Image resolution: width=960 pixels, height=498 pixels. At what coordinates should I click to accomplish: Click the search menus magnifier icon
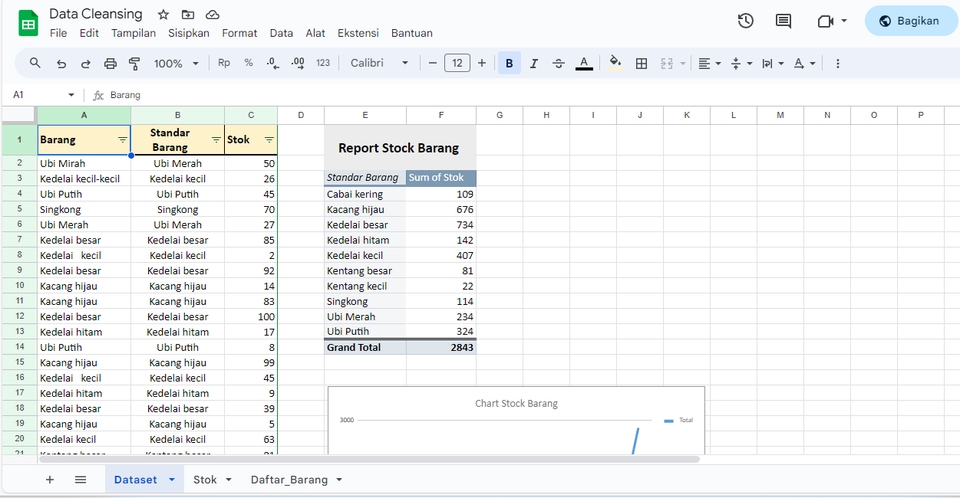coord(35,63)
